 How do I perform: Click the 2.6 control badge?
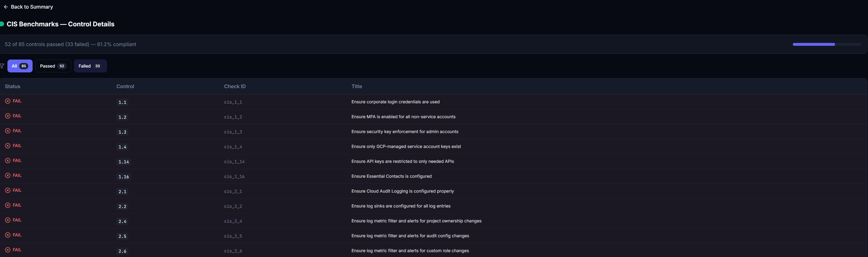(122, 251)
